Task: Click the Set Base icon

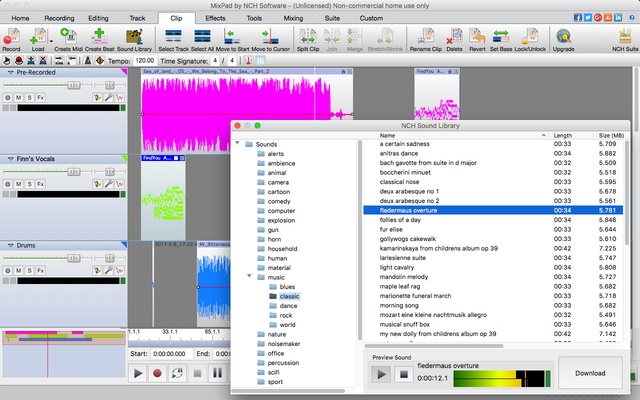Action: click(501, 40)
